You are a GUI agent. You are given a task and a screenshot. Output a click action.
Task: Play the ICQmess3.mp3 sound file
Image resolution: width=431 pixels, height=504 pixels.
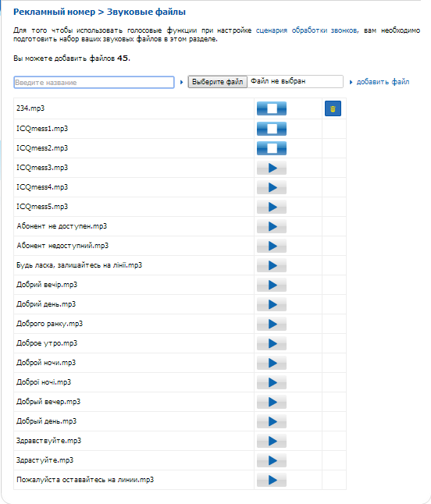(272, 168)
